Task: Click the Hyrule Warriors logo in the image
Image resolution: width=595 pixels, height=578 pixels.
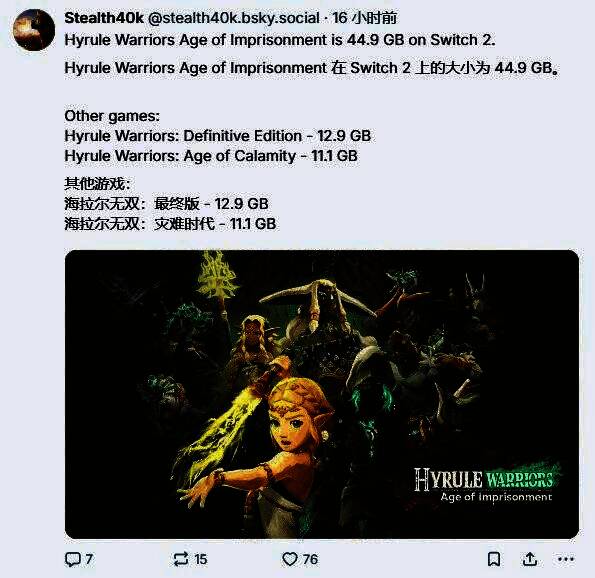Action: point(486,483)
